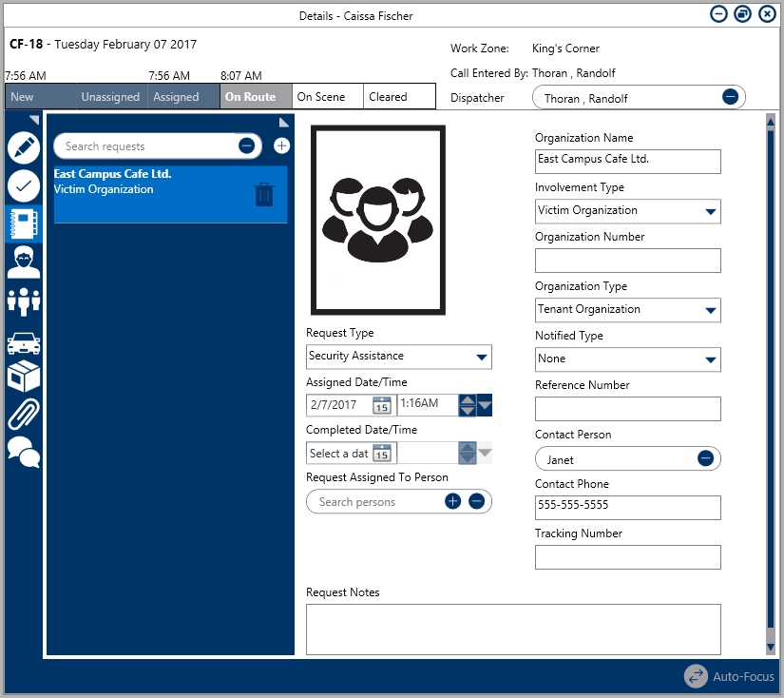Remove Janet from Contact Person field
The width and height of the screenshot is (784, 698).
click(705, 458)
